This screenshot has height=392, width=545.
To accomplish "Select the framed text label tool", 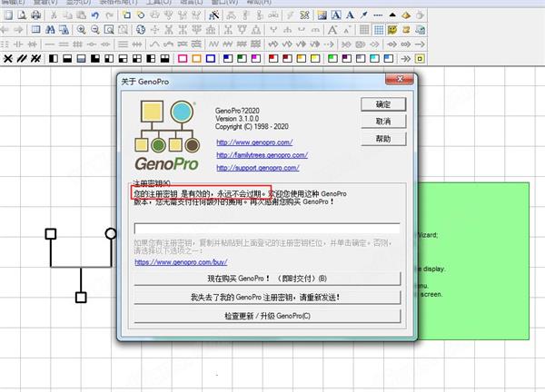I will pos(336,15).
